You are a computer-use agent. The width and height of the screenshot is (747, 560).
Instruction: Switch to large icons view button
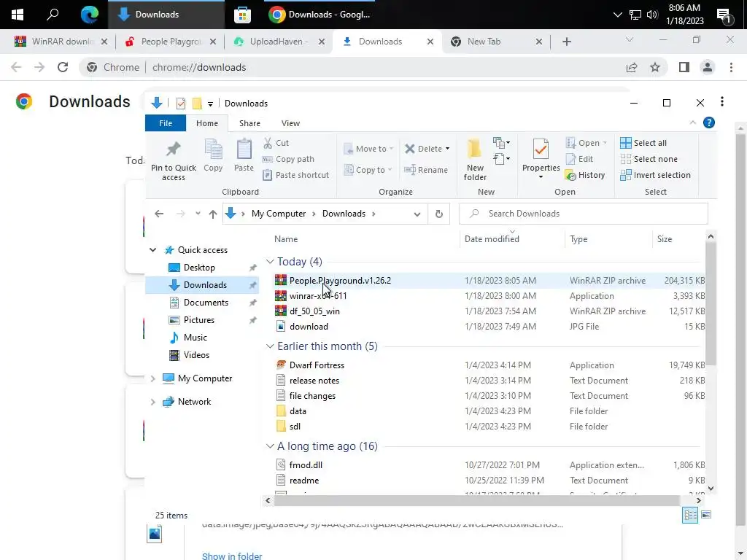pyautogui.click(x=706, y=515)
